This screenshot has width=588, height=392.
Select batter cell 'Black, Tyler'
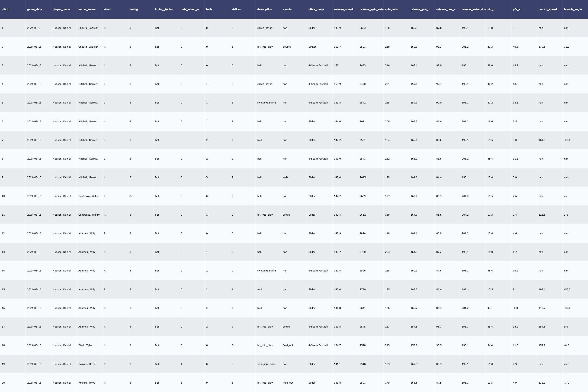coord(85,345)
